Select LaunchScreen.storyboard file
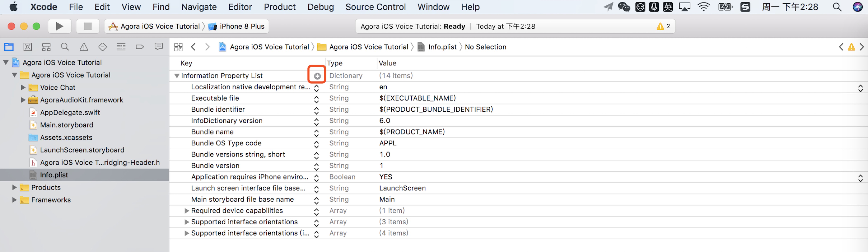The width and height of the screenshot is (868, 252). pos(82,150)
